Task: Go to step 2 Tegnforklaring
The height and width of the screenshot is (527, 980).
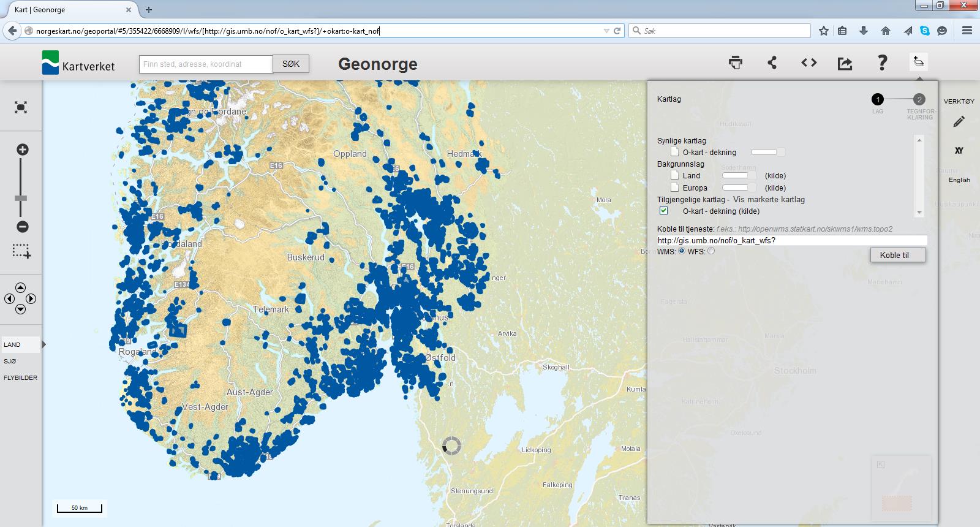Action: 919,99
